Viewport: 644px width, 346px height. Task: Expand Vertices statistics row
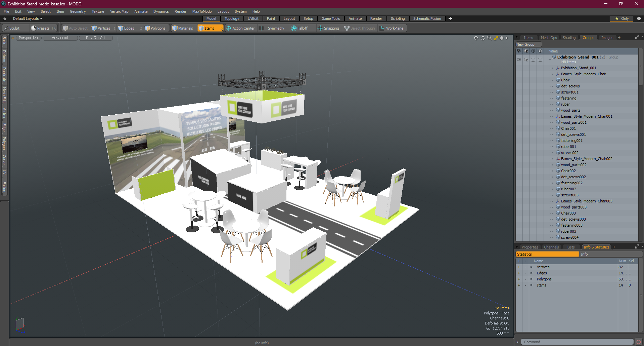(x=532, y=267)
